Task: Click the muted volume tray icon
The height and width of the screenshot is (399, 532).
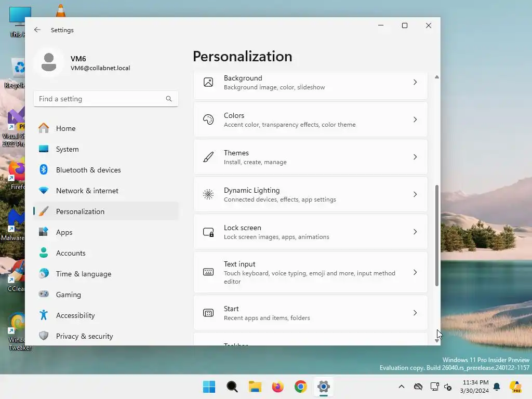Action: [x=448, y=387]
